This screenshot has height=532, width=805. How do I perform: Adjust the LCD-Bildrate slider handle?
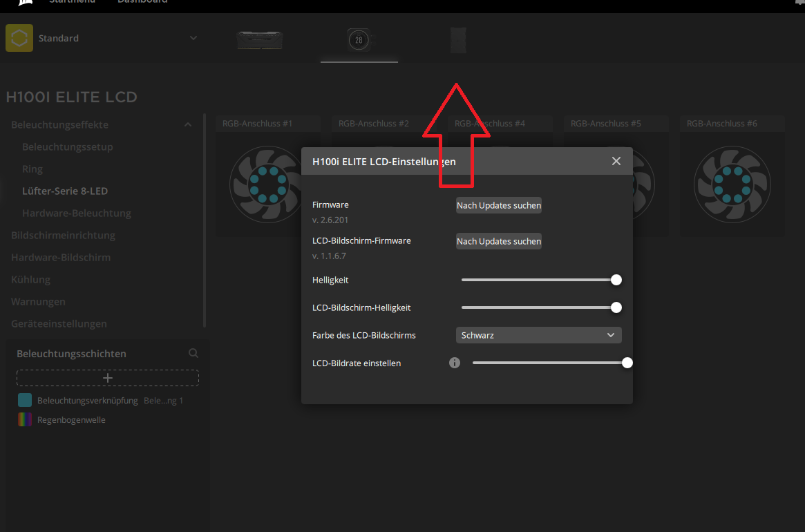coord(627,363)
